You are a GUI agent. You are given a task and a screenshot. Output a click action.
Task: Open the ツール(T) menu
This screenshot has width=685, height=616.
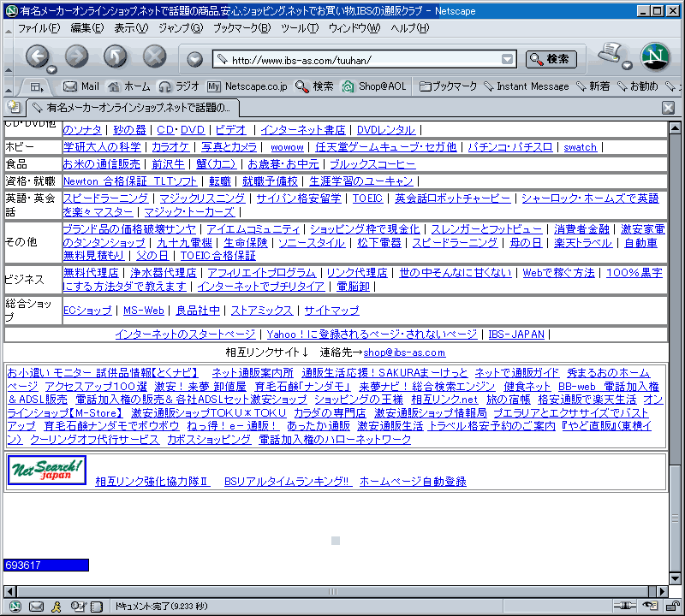300,28
